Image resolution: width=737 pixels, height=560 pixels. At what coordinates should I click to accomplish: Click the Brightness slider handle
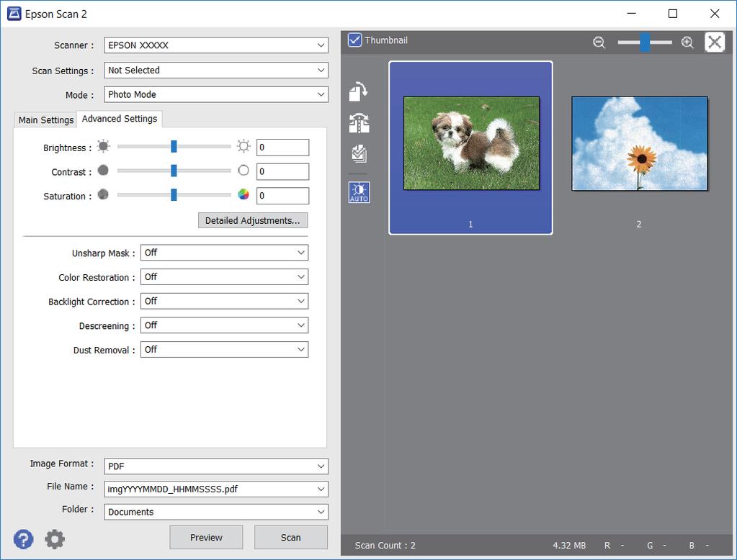click(x=174, y=147)
